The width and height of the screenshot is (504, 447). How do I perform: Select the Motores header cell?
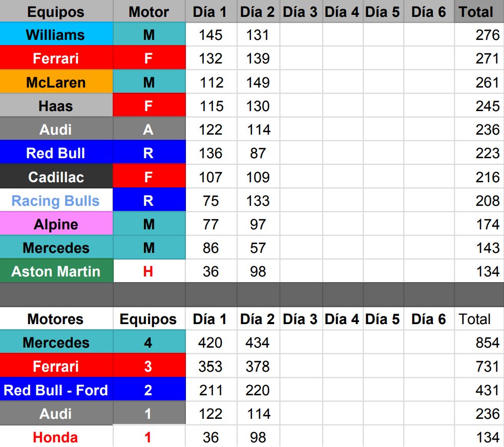pos(56,319)
